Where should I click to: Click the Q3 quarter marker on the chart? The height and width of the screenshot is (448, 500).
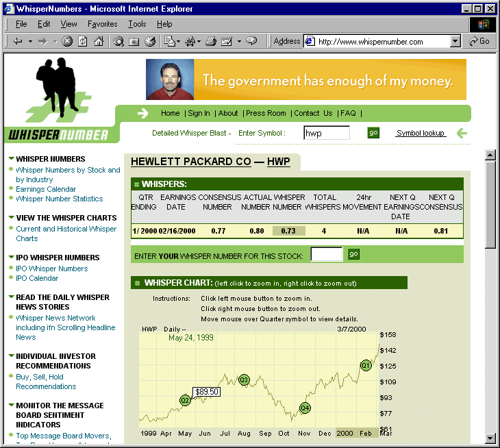pos(244,379)
